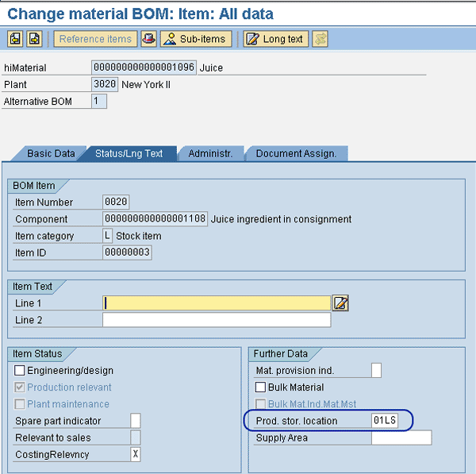Enable the Engineering/design checkbox
The height and width of the screenshot is (474, 476).
20,371
